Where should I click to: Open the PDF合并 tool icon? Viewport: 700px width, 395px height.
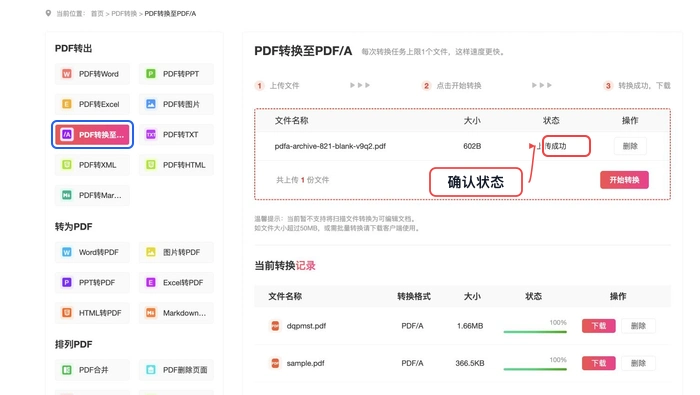pos(67,370)
